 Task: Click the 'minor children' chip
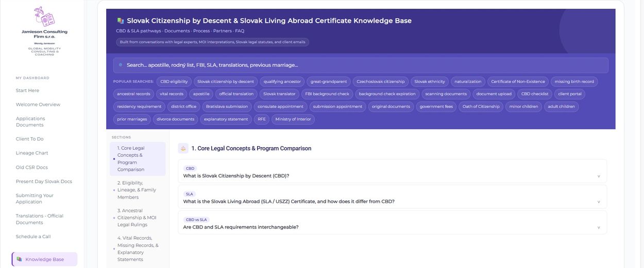pyautogui.click(x=523, y=106)
